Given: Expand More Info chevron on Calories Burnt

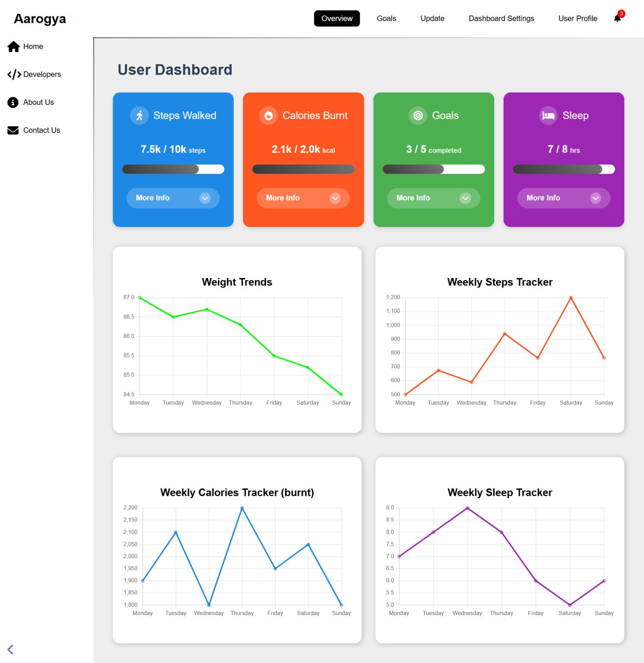Looking at the screenshot, I should click(x=335, y=198).
